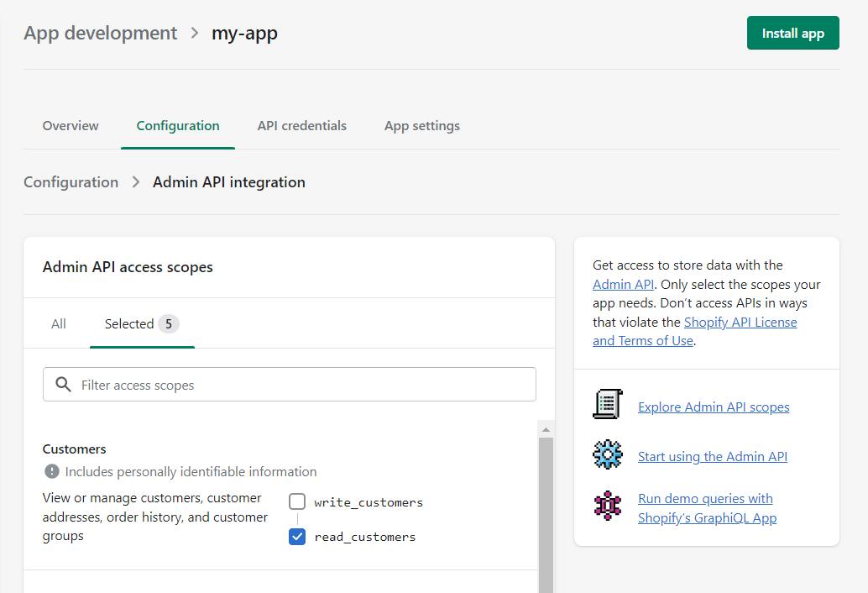Show All access scopes tab
The width and height of the screenshot is (868, 593).
click(58, 324)
